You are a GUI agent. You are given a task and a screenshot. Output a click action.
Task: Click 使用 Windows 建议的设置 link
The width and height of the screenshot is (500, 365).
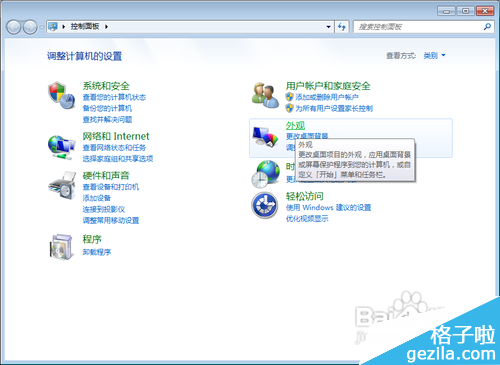tap(328, 207)
